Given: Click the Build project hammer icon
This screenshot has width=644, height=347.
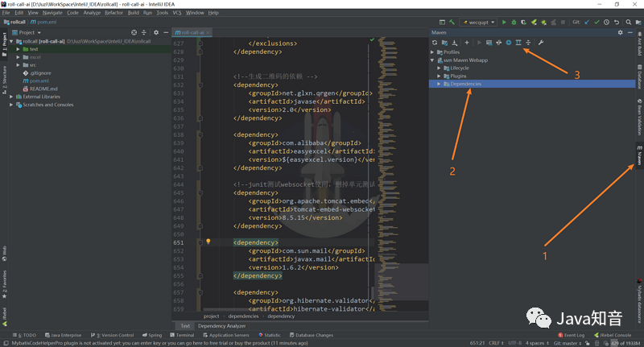Looking at the screenshot, I should 452,23.
